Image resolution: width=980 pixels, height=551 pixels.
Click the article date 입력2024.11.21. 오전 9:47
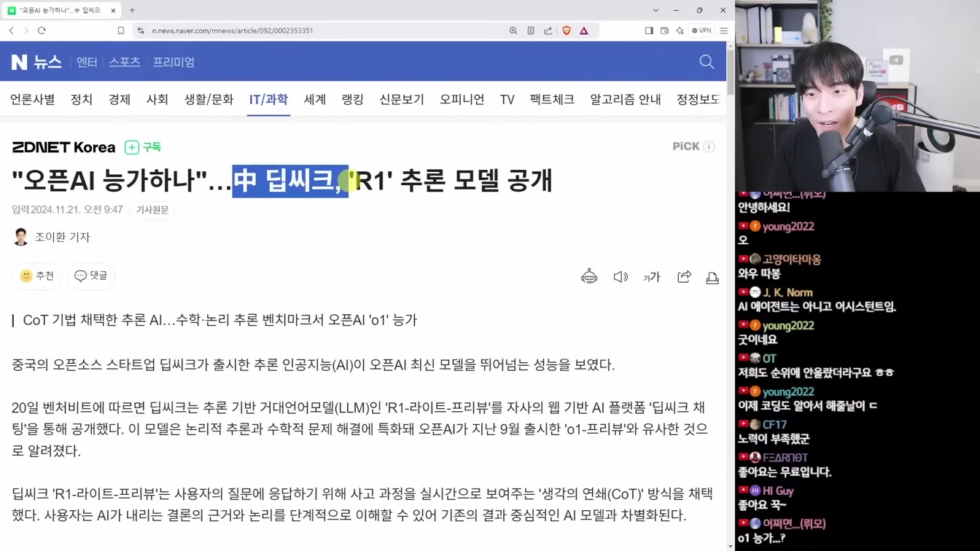click(x=67, y=210)
